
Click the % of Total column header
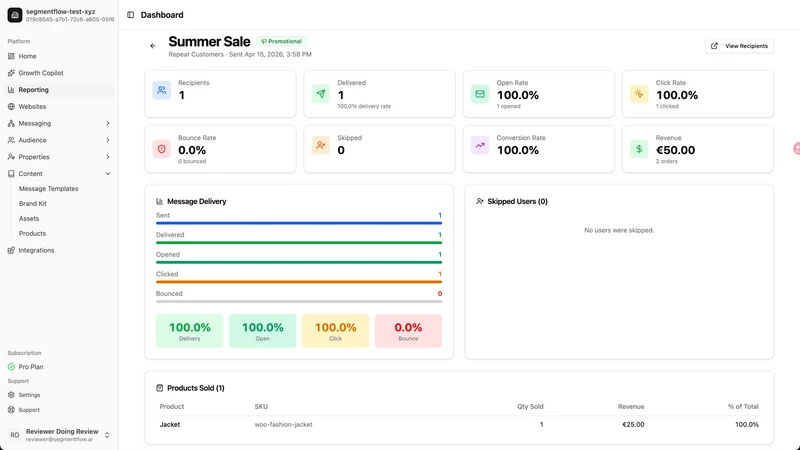click(x=743, y=407)
